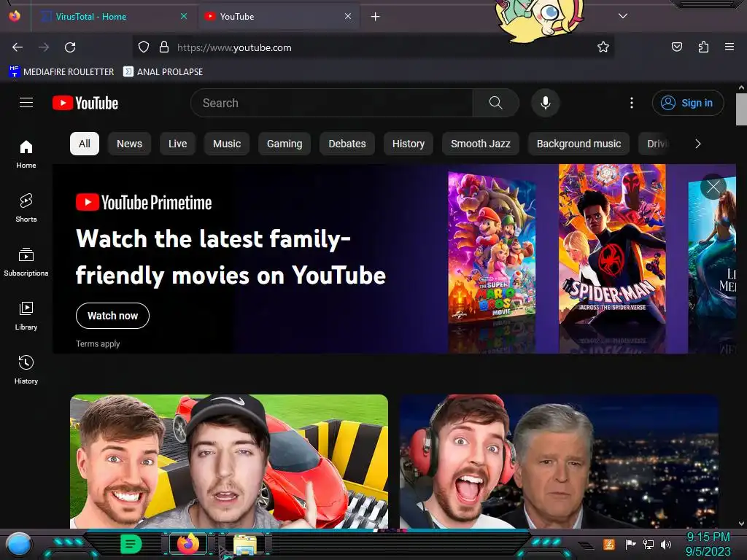This screenshot has width=747, height=560.
Task: Open File Explorer from taskbar
Action: coord(245,545)
